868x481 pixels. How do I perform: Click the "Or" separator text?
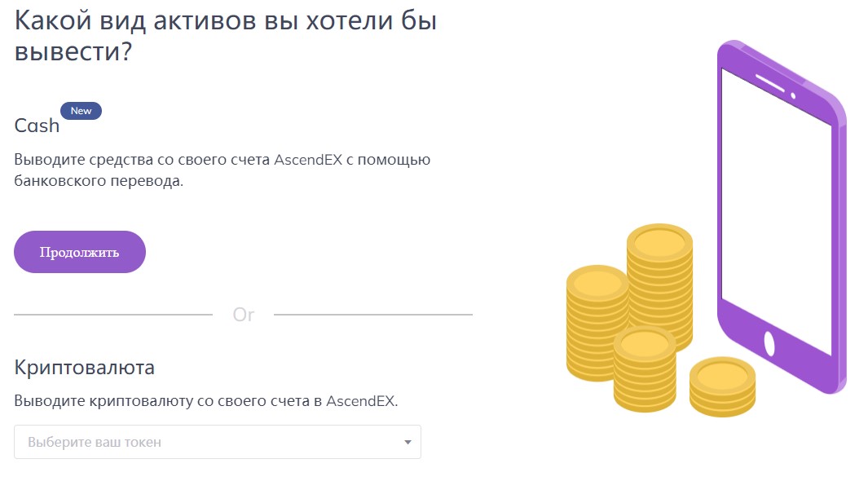(x=244, y=315)
